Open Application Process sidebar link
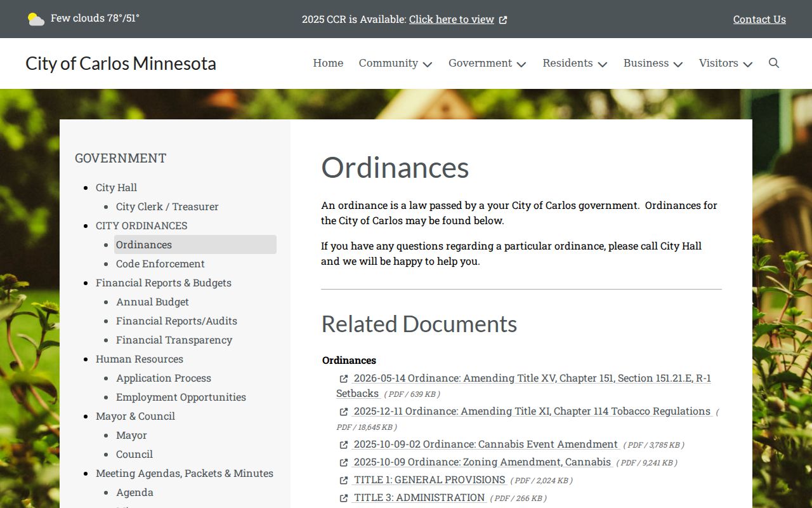Viewport: 812px width, 508px height. 164,378
